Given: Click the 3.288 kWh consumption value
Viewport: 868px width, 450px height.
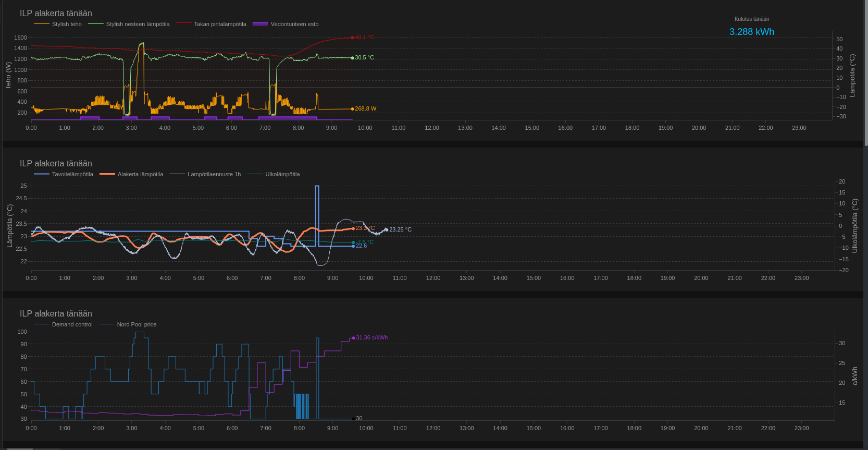Looking at the screenshot, I should tap(751, 32).
